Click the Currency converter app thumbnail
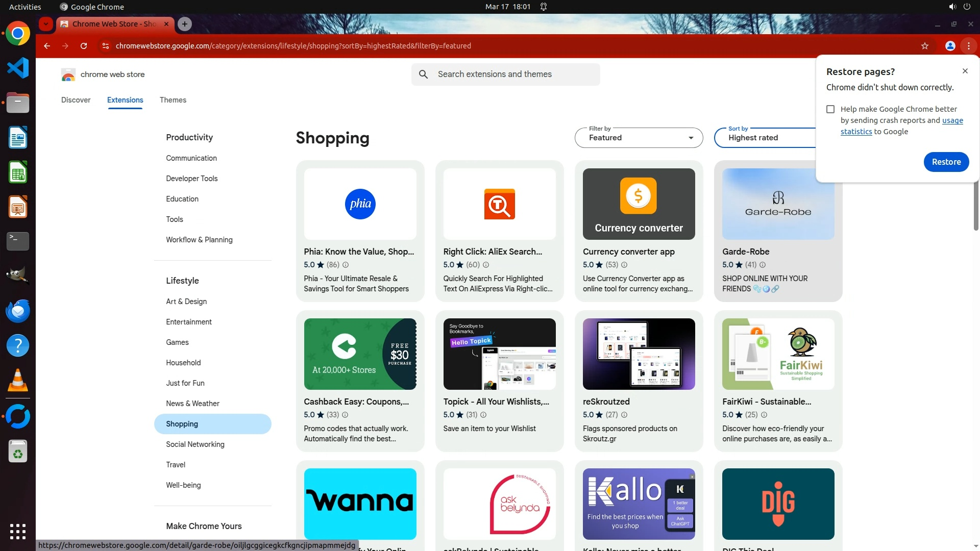The height and width of the screenshot is (551, 980). 639,204
